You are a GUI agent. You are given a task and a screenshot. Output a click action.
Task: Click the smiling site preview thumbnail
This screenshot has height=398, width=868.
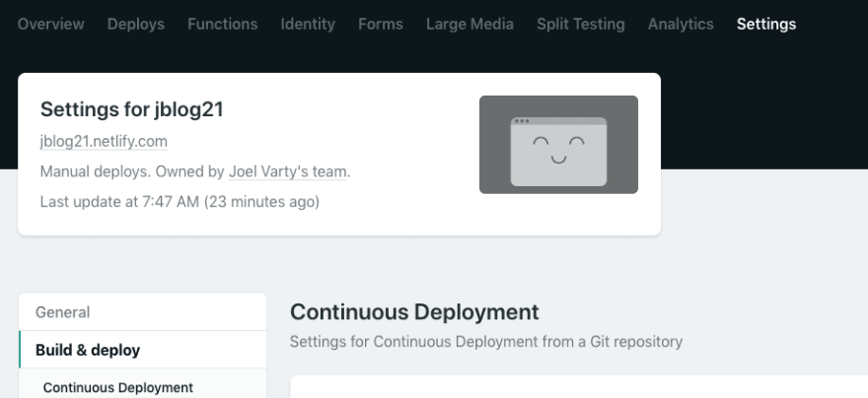click(558, 145)
